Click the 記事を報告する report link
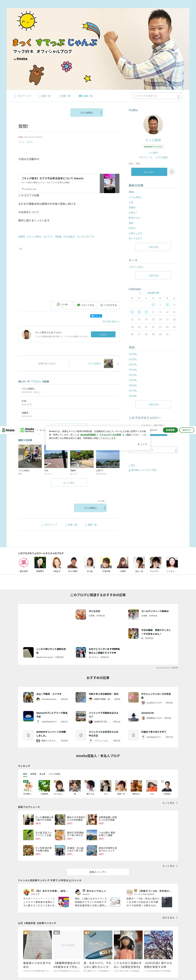Viewport: 196px width, 980px height. coord(111,321)
